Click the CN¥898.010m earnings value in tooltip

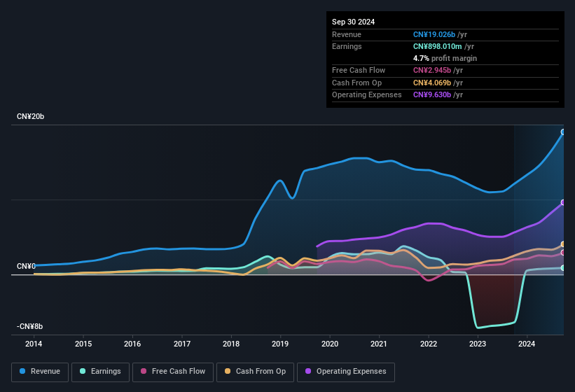[x=439, y=46]
